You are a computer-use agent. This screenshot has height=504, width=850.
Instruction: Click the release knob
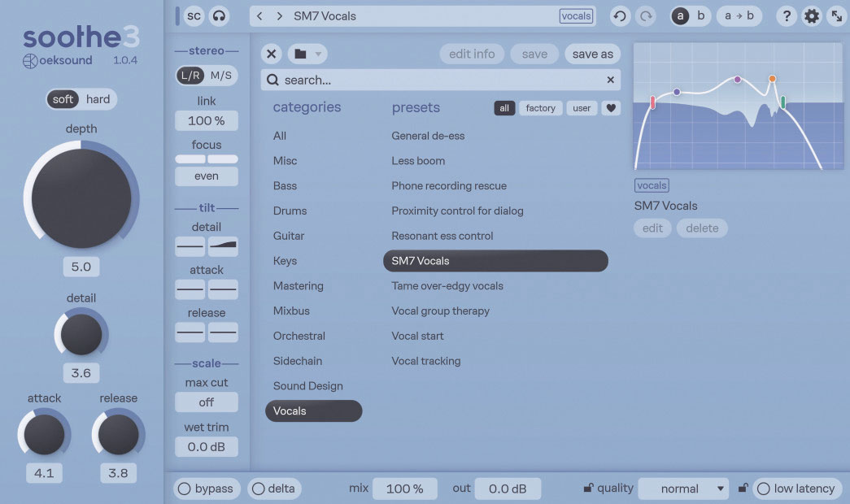(118, 435)
